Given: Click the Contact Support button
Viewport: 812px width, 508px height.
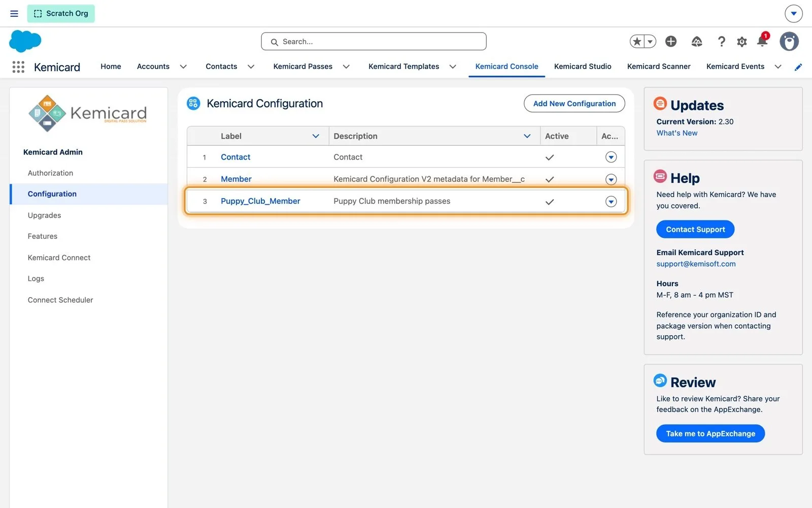Looking at the screenshot, I should tap(695, 229).
